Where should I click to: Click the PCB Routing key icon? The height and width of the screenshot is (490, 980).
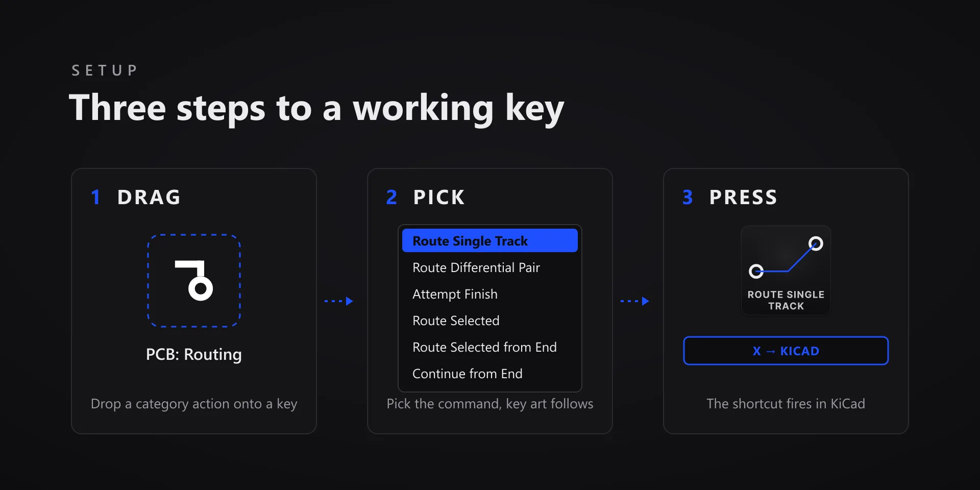pyautogui.click(x=194, y=281)
